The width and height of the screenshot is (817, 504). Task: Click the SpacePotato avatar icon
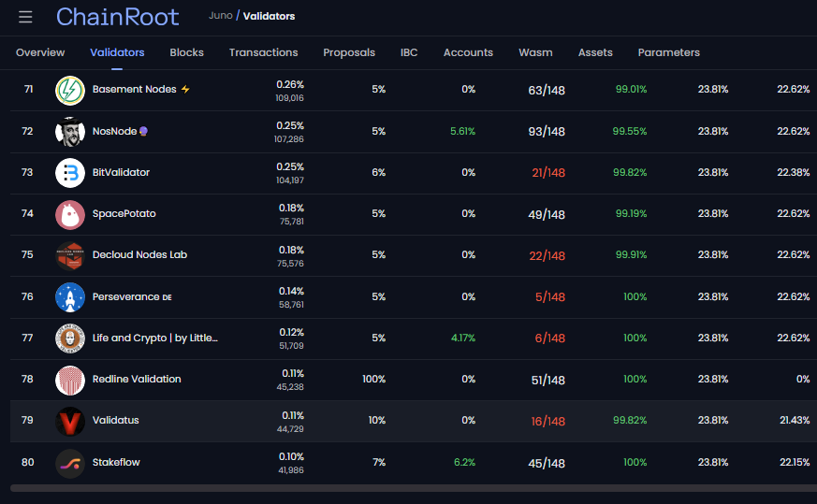70,214
